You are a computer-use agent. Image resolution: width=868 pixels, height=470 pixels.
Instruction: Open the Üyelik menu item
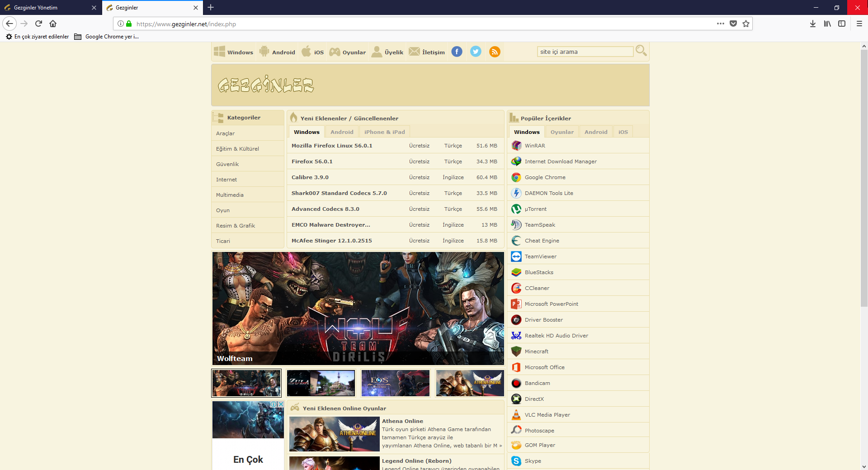tap(387, 52)
